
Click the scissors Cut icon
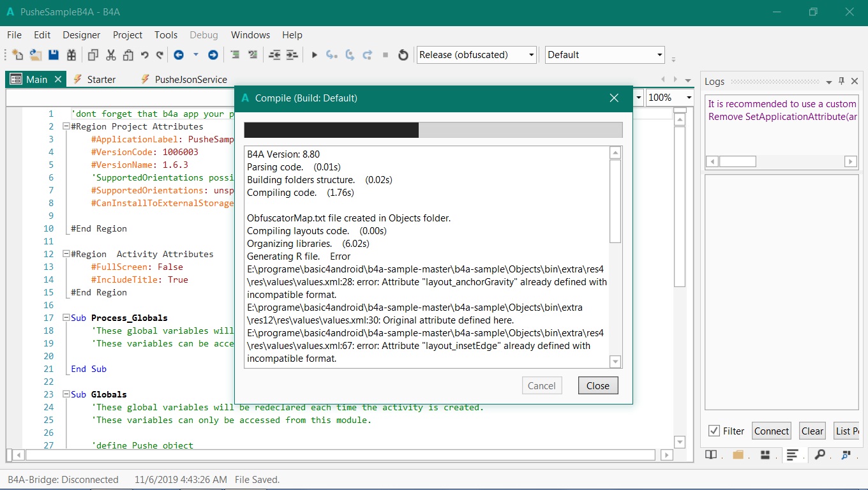[x=111, y=55]
